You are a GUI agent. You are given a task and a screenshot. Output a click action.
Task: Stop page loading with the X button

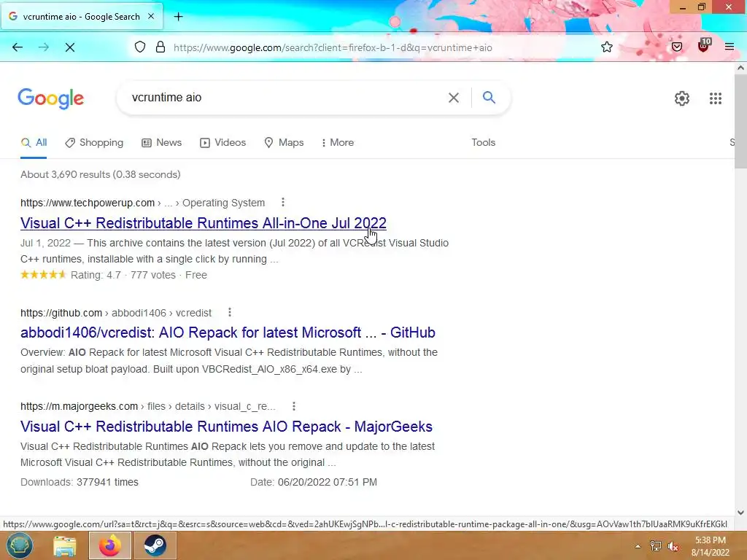click(x=69, y=47)
